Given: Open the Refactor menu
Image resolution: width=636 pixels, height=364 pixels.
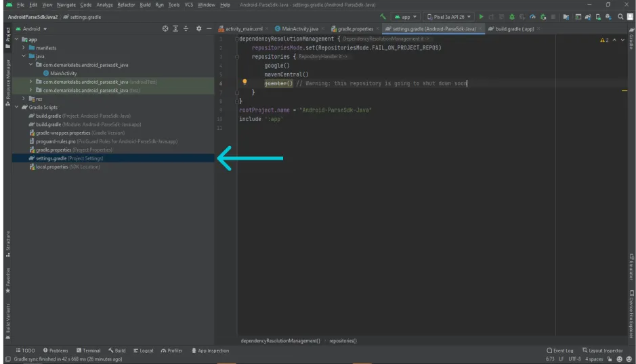Looking at the screenshot, I should click(126, 5).
